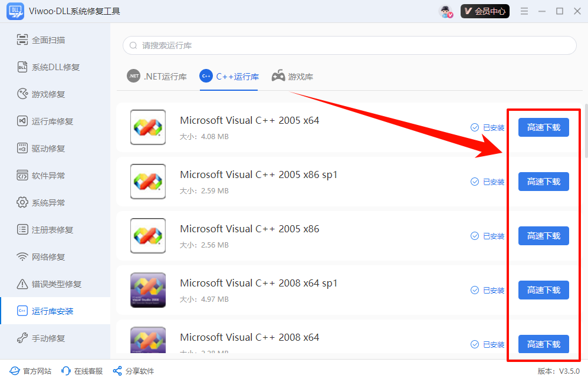Download Visual C++ 2005 x64 package
This screenshot has width=588, height=382.
coord(543,127)
